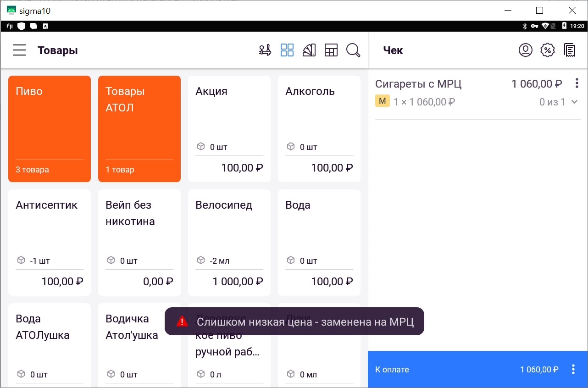
Task: Open options menu for Сигареты с МРЦ
Action: pyautogui.click(x=577, y=83)
